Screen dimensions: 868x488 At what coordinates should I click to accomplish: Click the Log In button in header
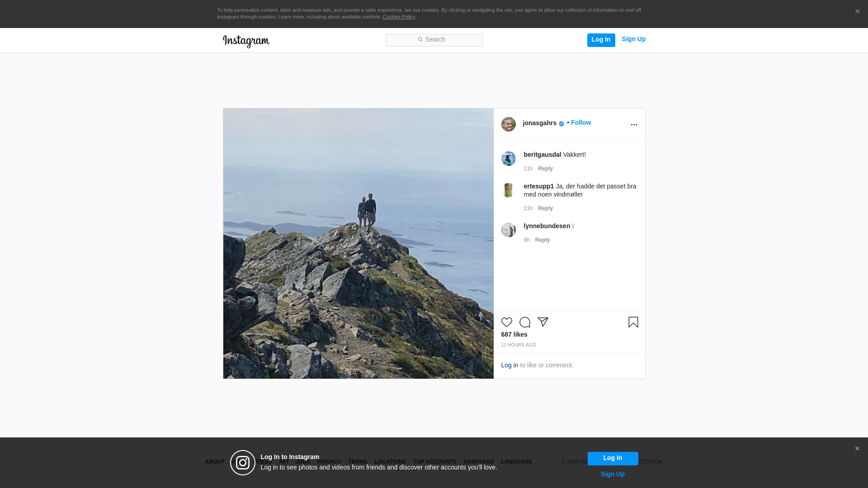point(601,40)
